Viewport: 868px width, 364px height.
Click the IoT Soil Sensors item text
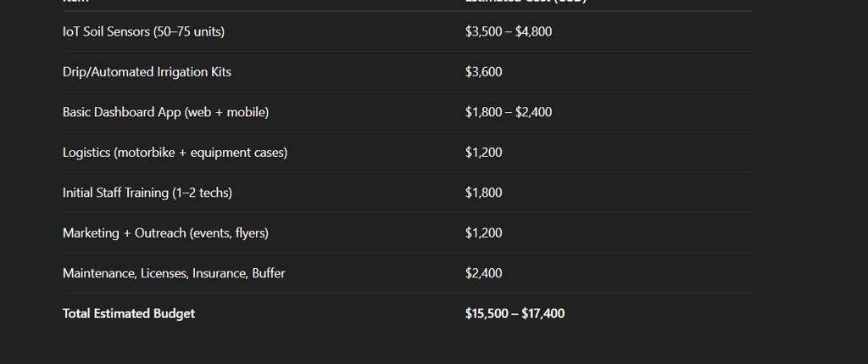[x=143, y=31]
